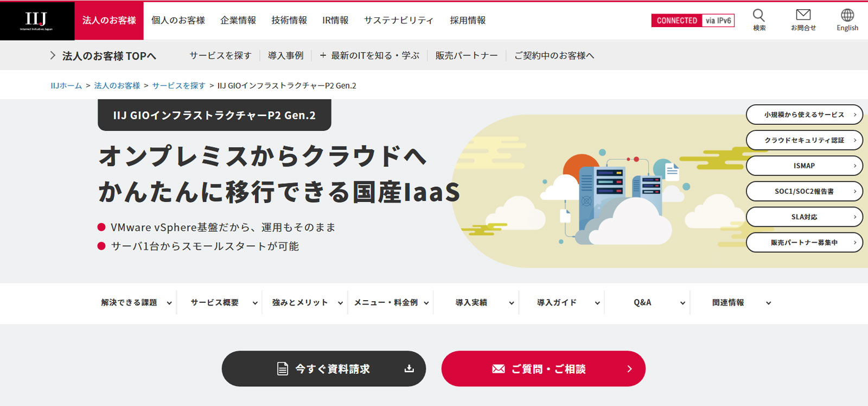Click 強みとメリット anchor tab
868x406 pixels.
pos(300,302)
